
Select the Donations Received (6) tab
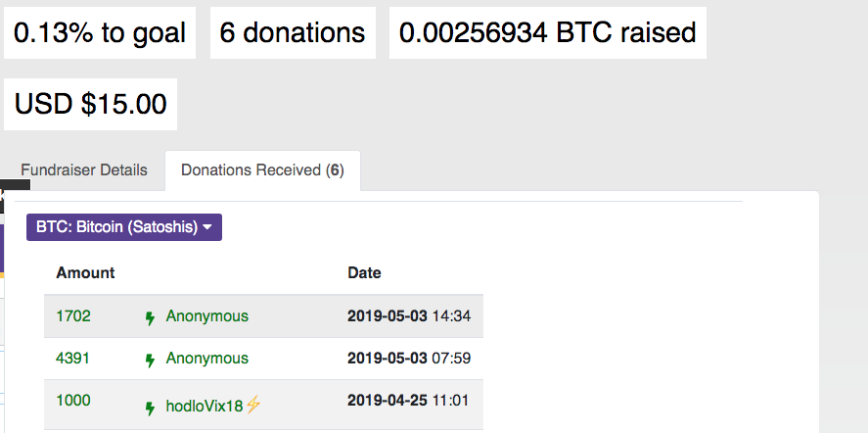coord(262,170)
